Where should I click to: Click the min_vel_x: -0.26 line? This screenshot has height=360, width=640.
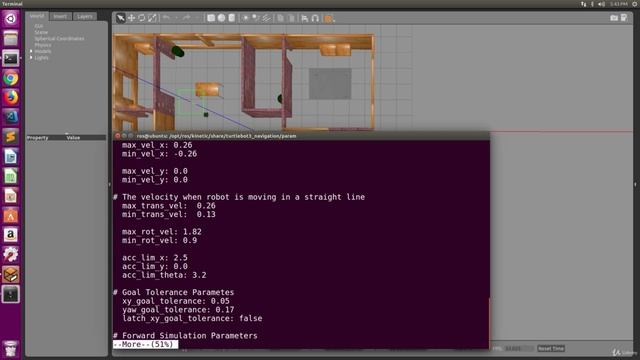click(x=159, y=154)
